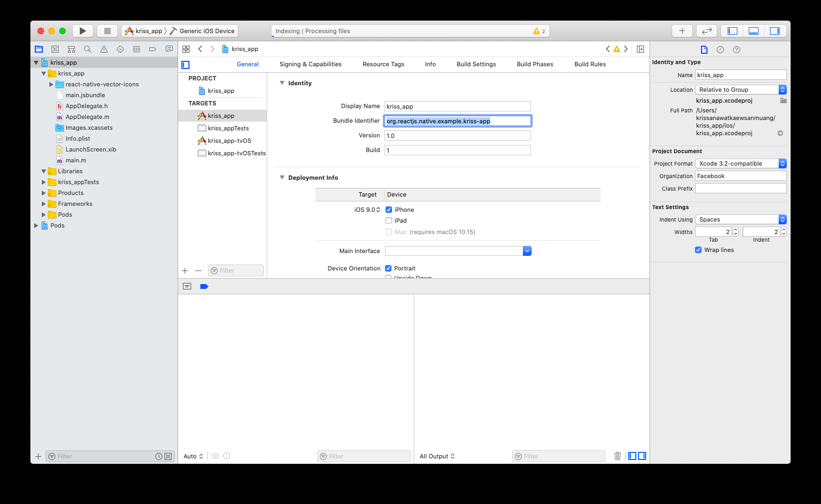Hide the debug area with the arrow button
The width and height of the screenshot is (821, 504).
tap(187, 286)
